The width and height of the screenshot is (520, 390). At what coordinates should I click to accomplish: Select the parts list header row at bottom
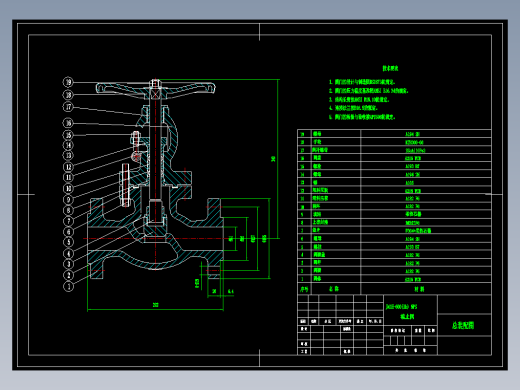pyautogui.click(x=394, y=289)
